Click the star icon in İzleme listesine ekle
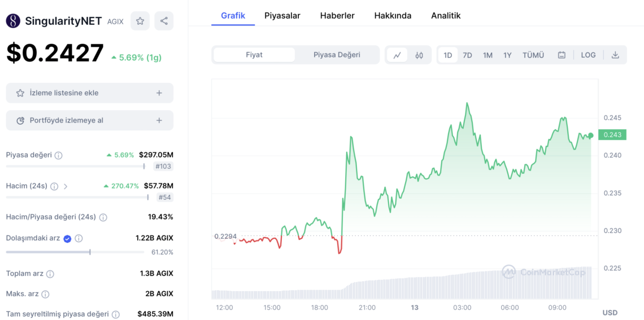Screen dimensions: 644x320 click(x=20, y=93)
